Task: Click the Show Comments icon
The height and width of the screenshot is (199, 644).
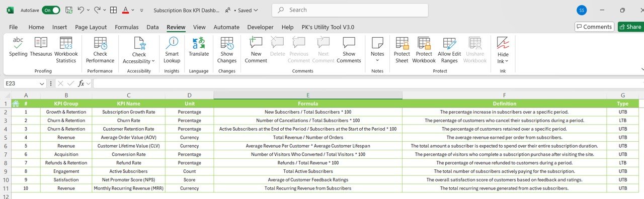Action: coord(349,43)
